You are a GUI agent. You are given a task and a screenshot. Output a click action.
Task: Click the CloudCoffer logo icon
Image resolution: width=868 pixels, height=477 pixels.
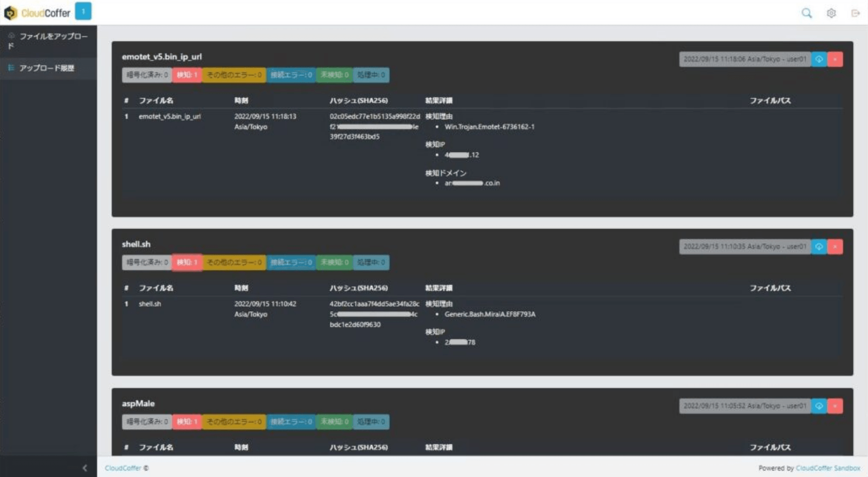tap(11, 13)
